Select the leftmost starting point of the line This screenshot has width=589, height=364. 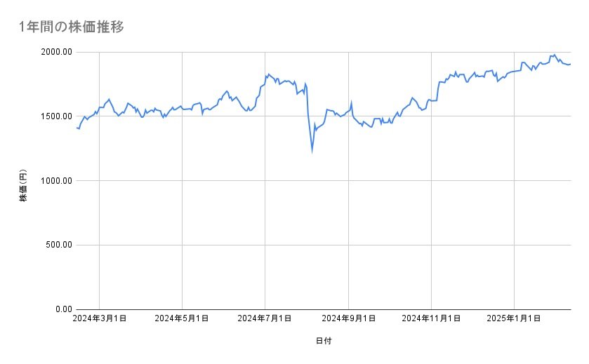(x=76, y=128)
